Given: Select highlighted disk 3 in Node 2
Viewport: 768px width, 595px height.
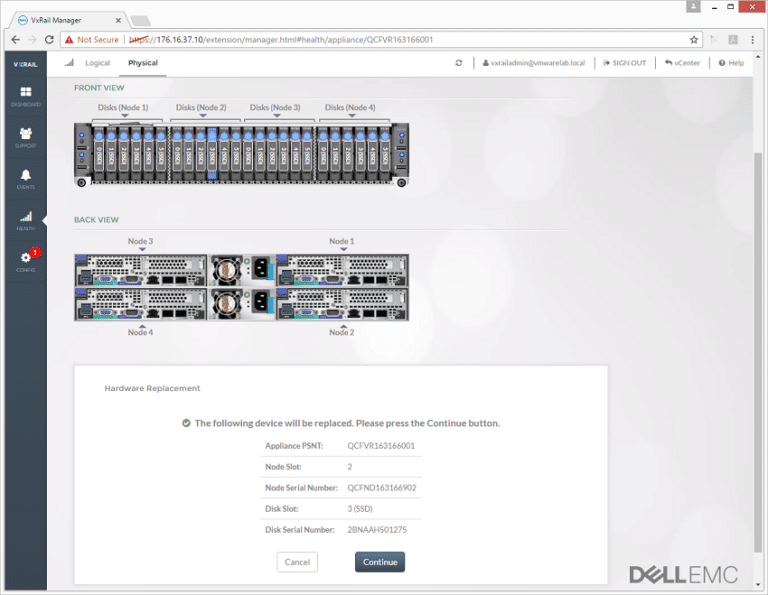Looking at the screenshot, I should pos(212,154).
